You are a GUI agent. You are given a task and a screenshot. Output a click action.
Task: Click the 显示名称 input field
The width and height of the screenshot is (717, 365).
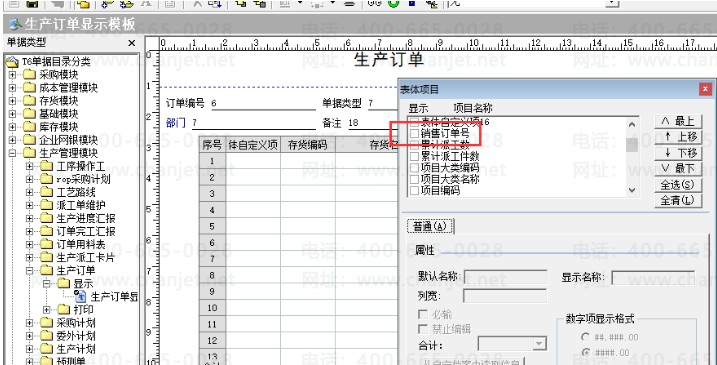653,277
